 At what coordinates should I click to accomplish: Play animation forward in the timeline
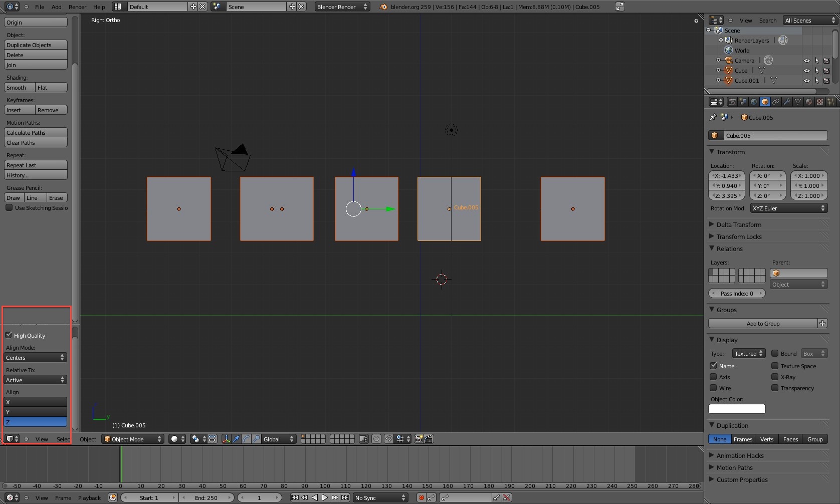coord(325,497)
